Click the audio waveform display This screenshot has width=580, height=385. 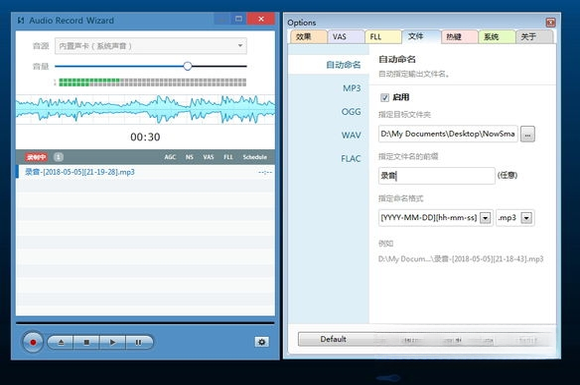tap(145, 109)
